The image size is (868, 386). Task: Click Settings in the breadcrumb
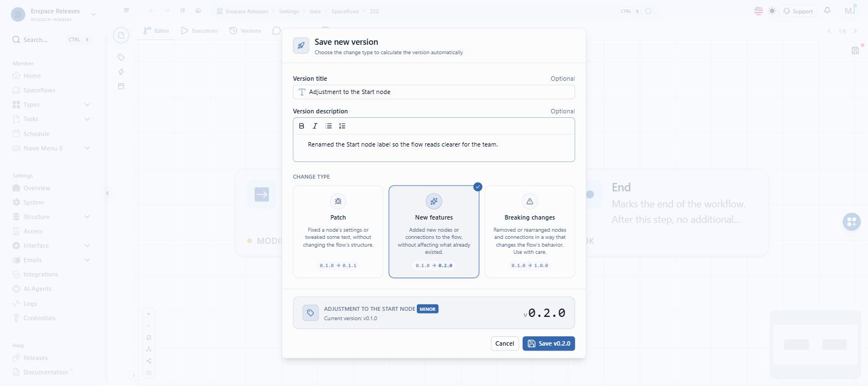click(288, 11)
